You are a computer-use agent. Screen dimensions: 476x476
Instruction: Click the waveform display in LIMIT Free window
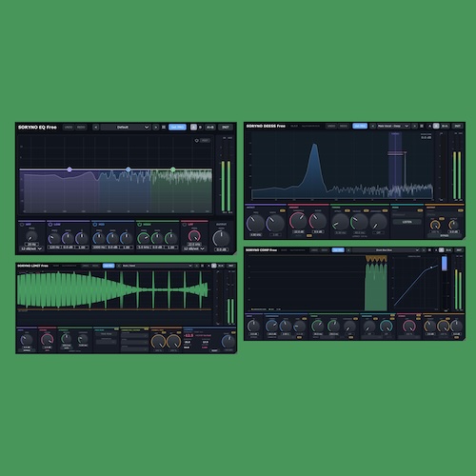point(114,289)
